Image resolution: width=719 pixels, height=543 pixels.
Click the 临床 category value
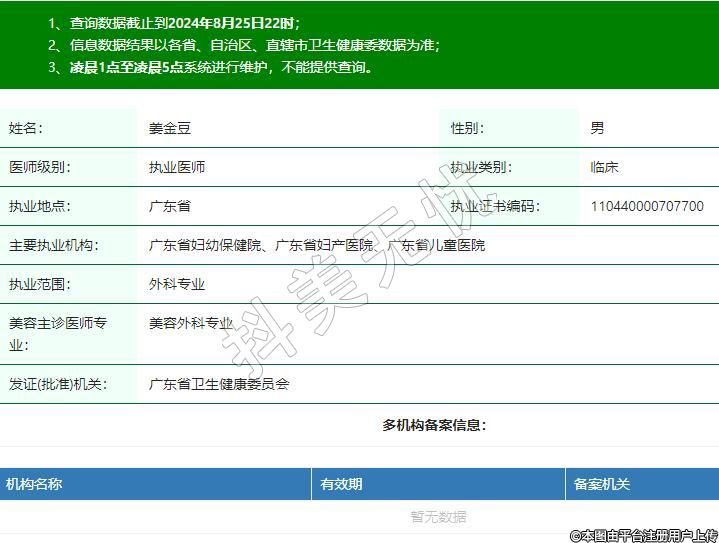[604, 167]
